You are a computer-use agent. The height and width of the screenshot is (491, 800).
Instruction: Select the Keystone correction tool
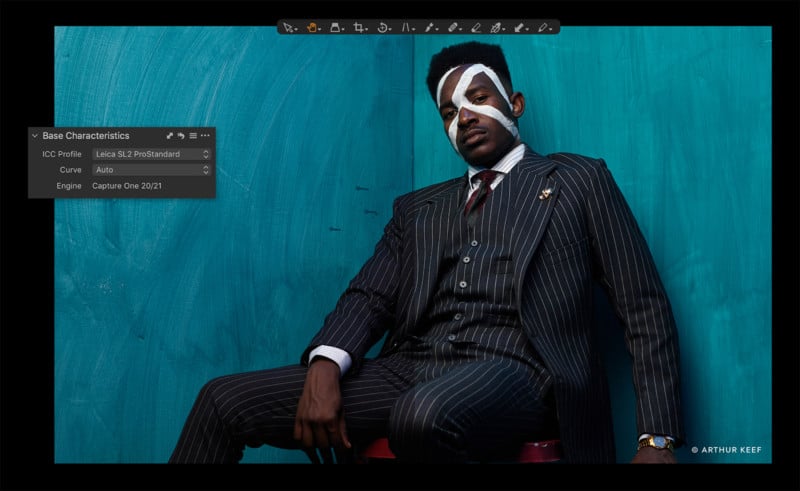[x=406, y=27]
